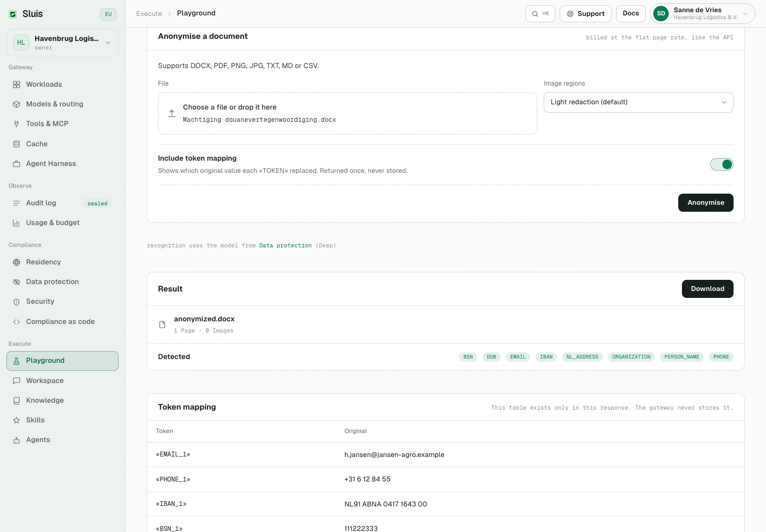The image size is (766, 532).
Task: Click the Workspace chat bubble icon
Action: 16,381
